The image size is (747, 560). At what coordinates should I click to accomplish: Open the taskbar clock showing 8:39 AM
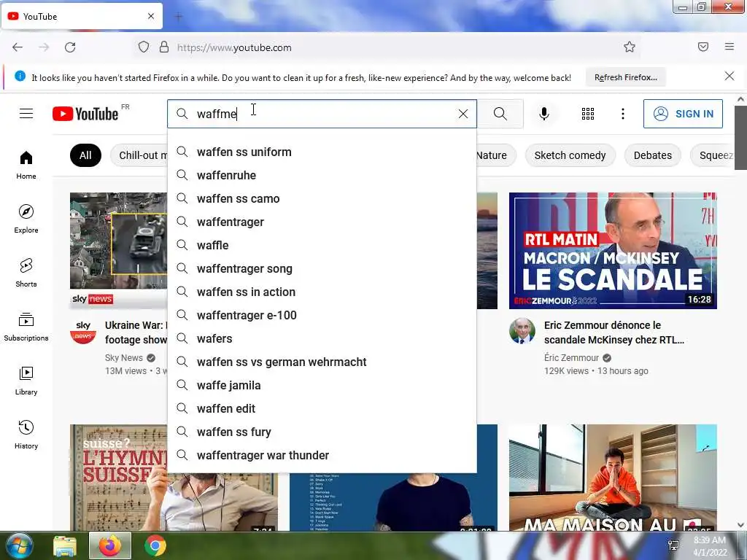[710, 546]
